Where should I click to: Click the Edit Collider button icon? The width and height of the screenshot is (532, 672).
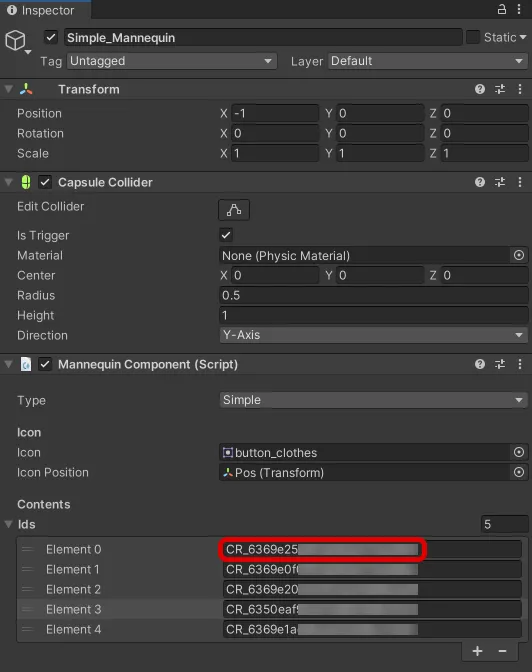(234, 210)
